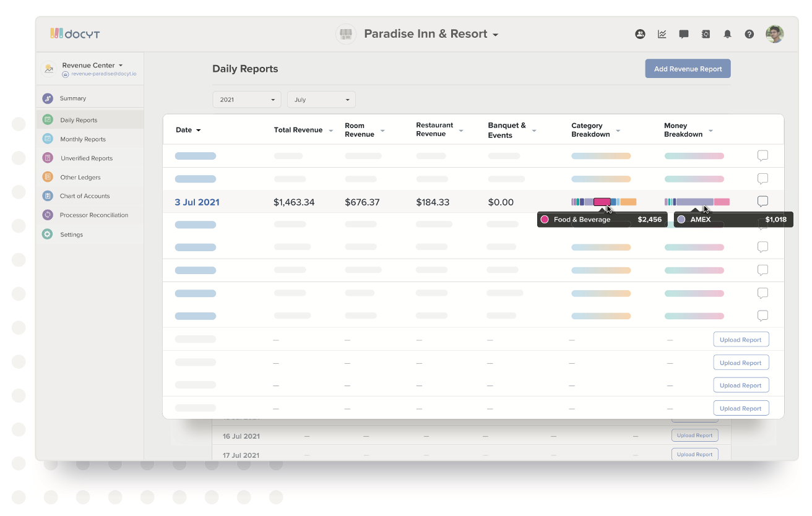Click the Restaurant Revenue column sort arrow
Viewport: 812px width, 516px height.
click(x=461, y=131)
